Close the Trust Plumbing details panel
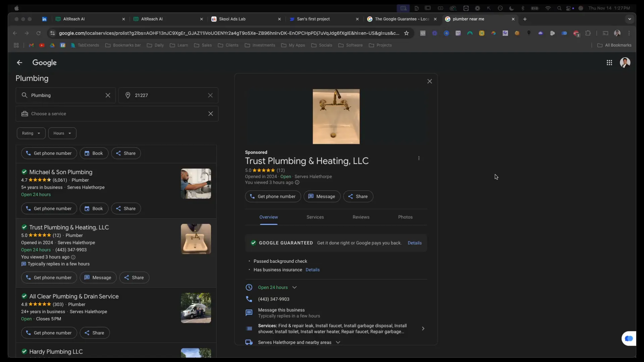Viewport: 644px width, 362px height. tap(429, 81)
